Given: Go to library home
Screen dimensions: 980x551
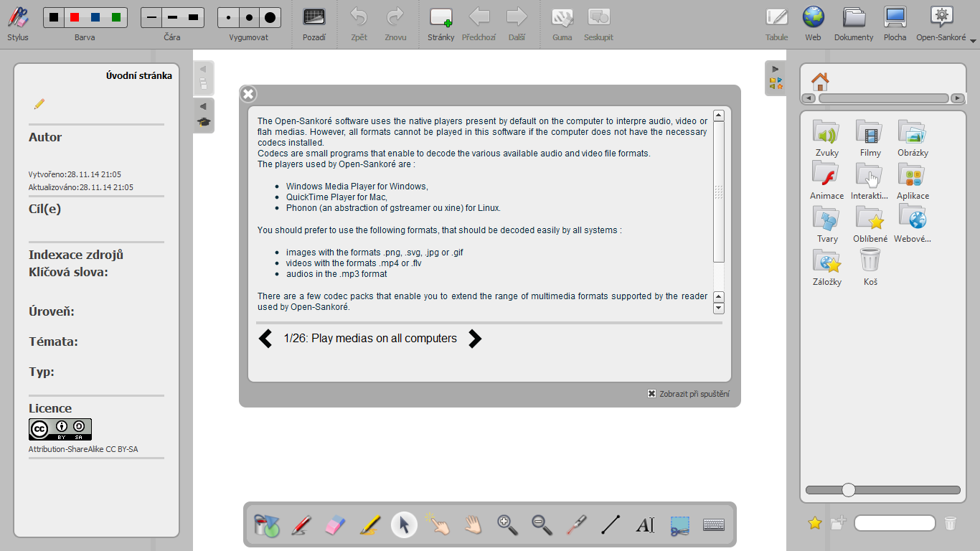Looking at the screenshot, I should tap(820, 81).
